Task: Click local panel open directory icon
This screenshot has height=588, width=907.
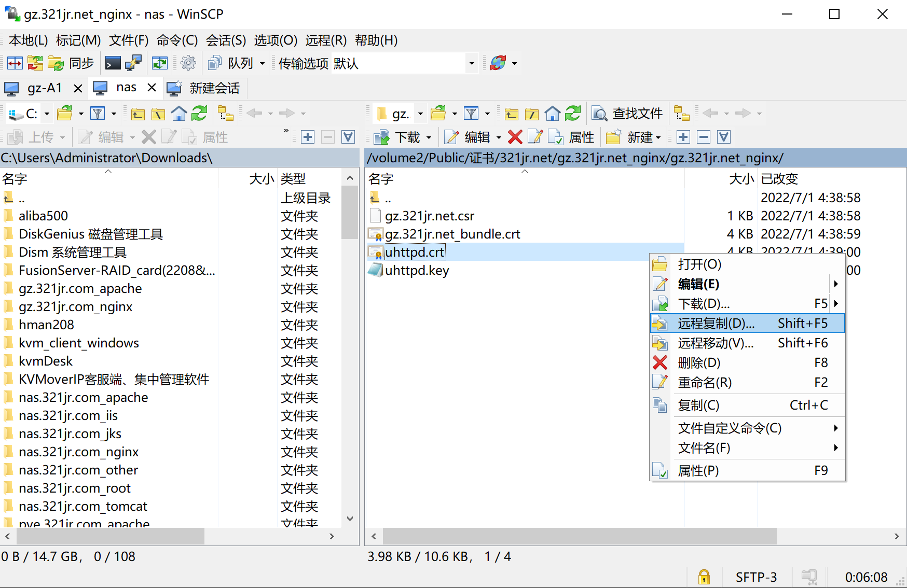Action: pos(65,113)
